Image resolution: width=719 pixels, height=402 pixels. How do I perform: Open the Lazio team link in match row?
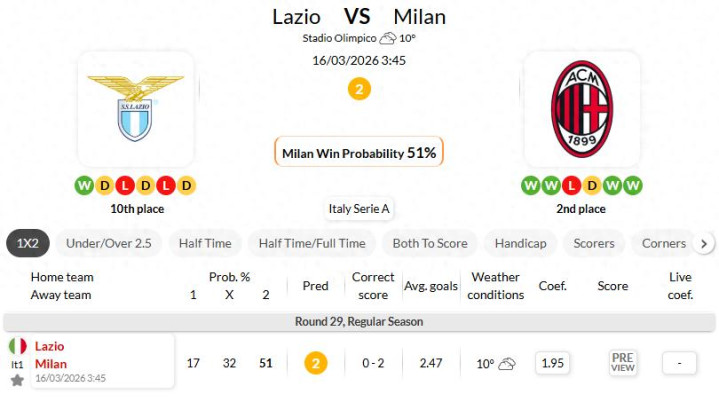pyautogui.click(x=50, y=346)
